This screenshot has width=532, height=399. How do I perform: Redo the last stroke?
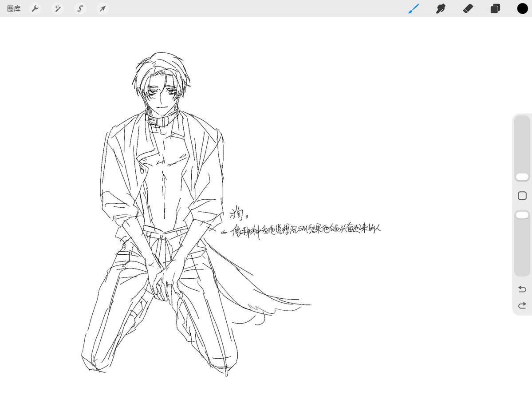(x=522, y=305)
